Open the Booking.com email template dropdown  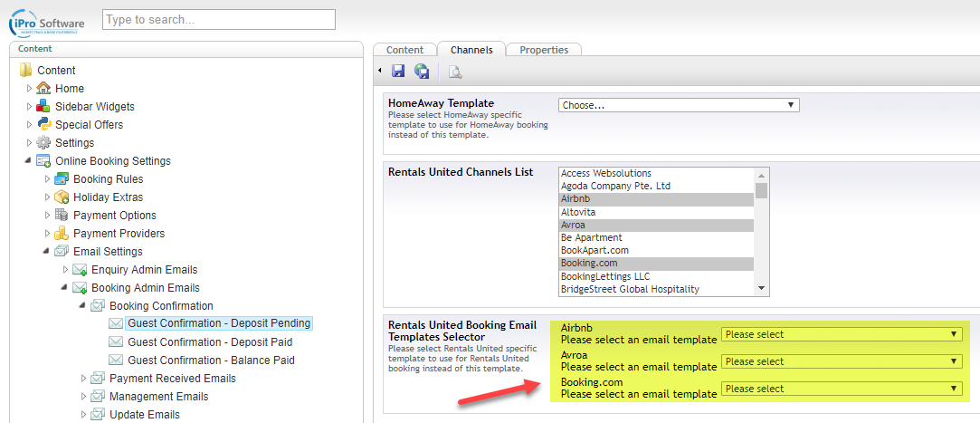(842, 389)
